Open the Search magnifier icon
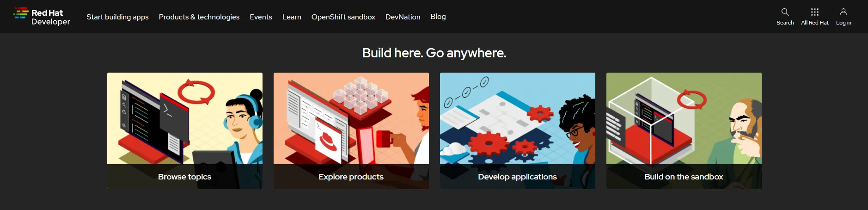868x210 pixels. [x=785, y=12]
